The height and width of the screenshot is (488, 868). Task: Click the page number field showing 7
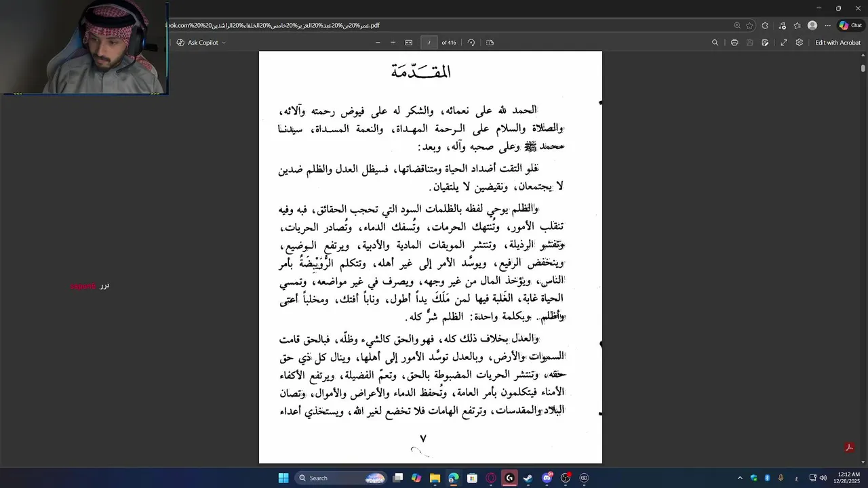[x=429, y=43]
